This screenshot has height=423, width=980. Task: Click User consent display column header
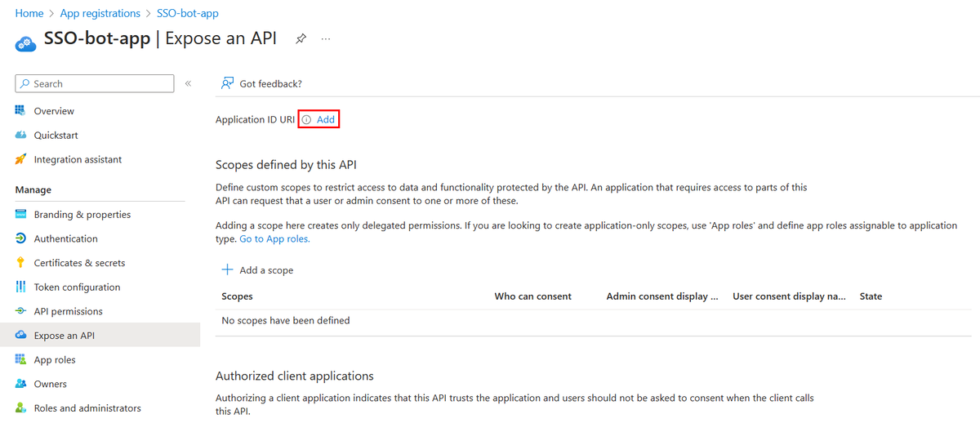click(789, 296)
